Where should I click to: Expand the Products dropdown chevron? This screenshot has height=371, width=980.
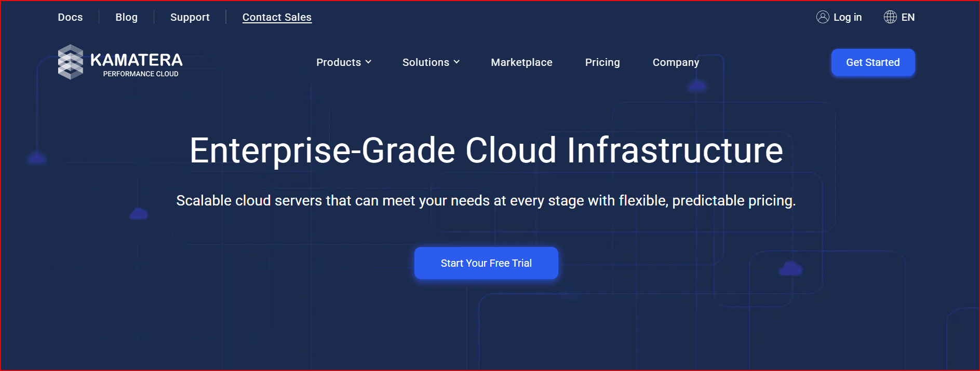368,62
